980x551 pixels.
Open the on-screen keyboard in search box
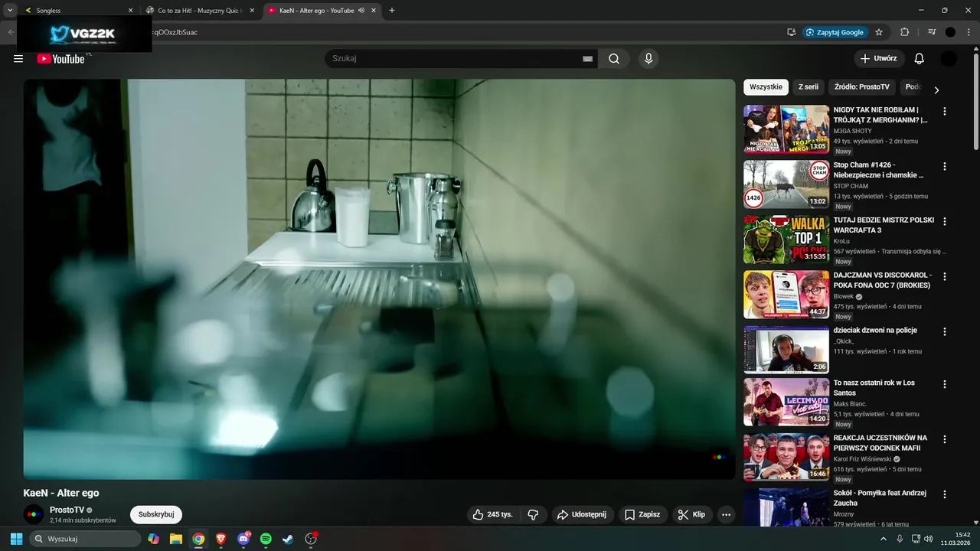point(587,59)
